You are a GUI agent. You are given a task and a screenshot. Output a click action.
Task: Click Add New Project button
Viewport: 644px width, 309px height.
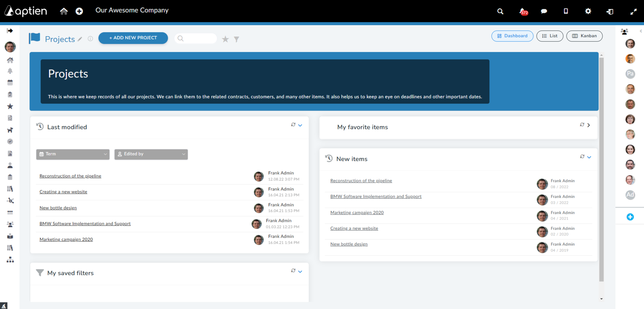pos(133,38)
